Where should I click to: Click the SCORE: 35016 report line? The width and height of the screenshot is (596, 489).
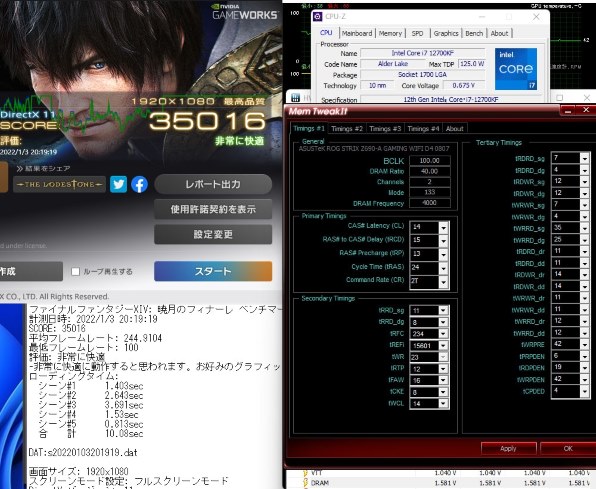[x=57, y=329]
